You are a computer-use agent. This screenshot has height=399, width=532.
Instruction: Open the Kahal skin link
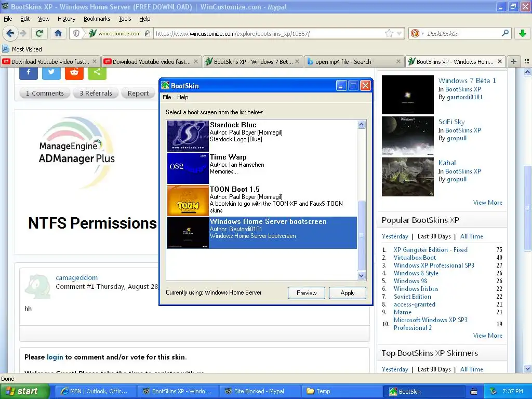(x=447, y=163)
